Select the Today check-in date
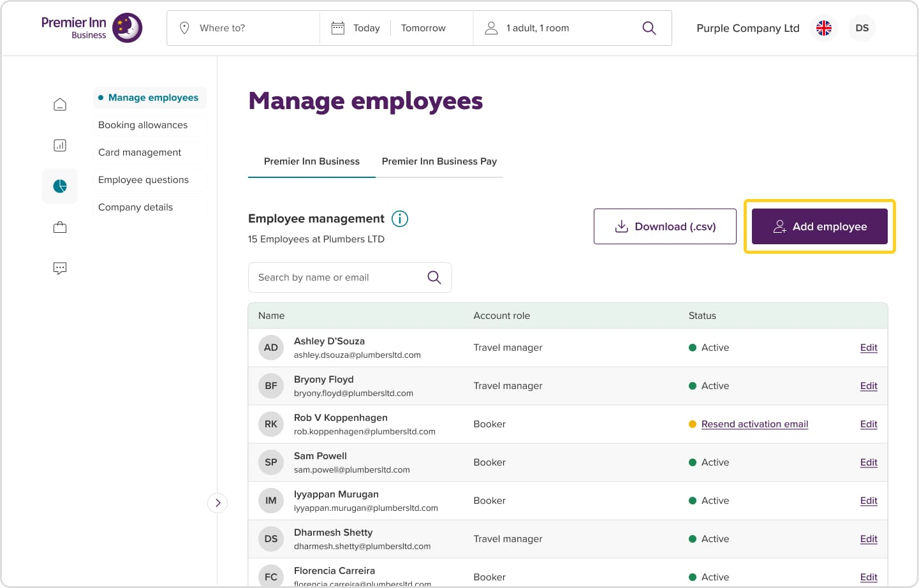The height and width of the screenshot is (588, 919). 366,28
